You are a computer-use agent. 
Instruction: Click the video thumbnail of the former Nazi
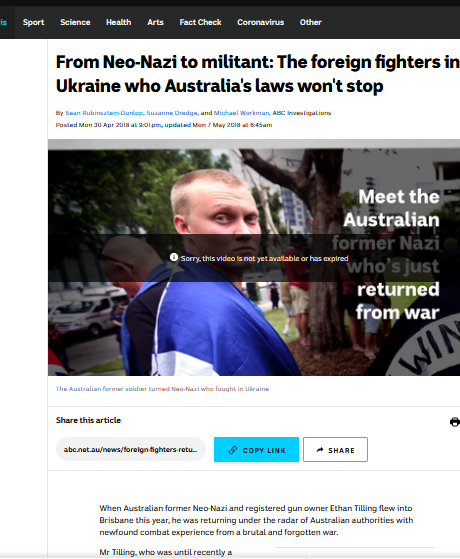[x=254, y=257]
